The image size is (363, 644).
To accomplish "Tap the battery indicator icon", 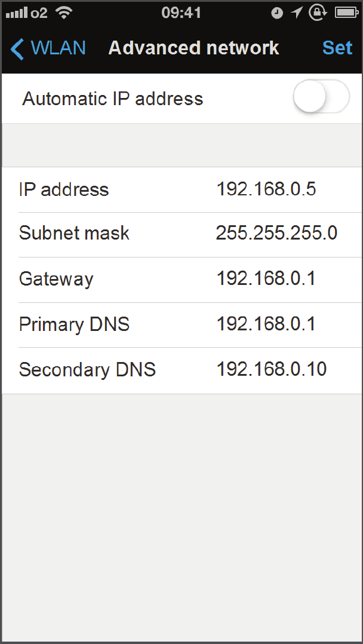I will 347,13.
